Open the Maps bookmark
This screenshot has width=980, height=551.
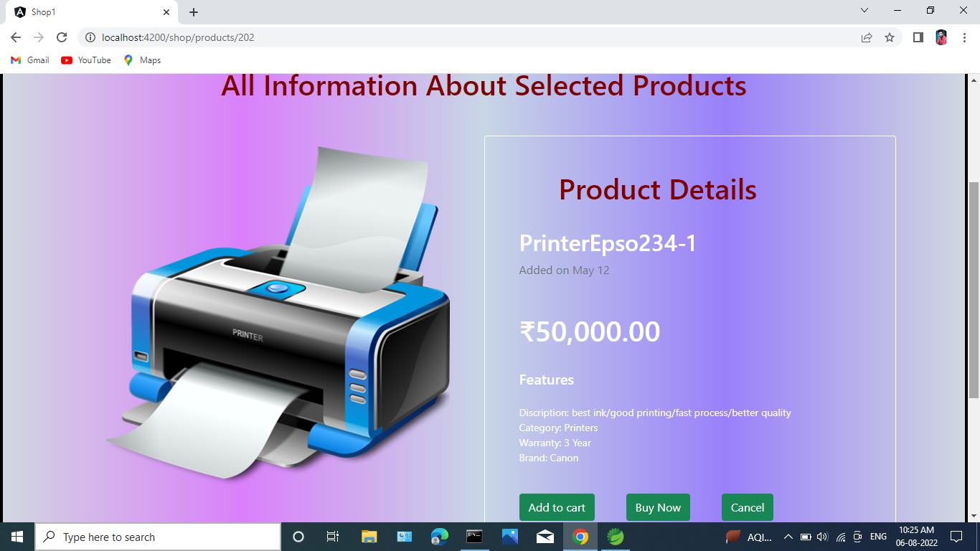pos(142,60)
